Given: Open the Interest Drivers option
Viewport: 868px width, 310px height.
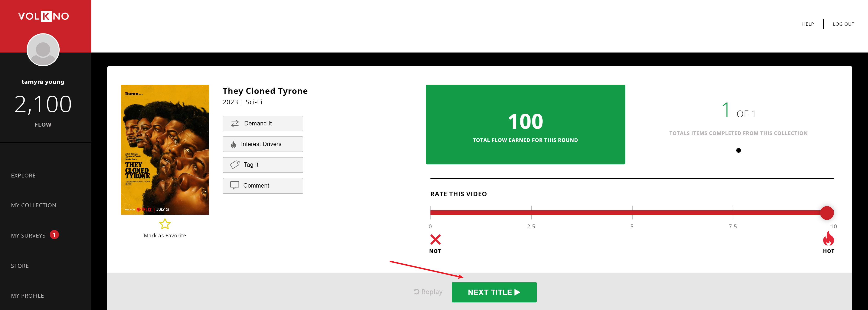Looking at the screenshot, I should click(262, 144).
